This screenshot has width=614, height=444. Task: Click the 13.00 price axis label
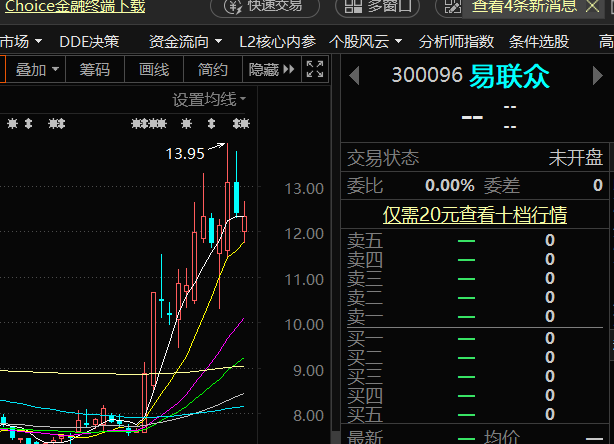coord(304,189)
